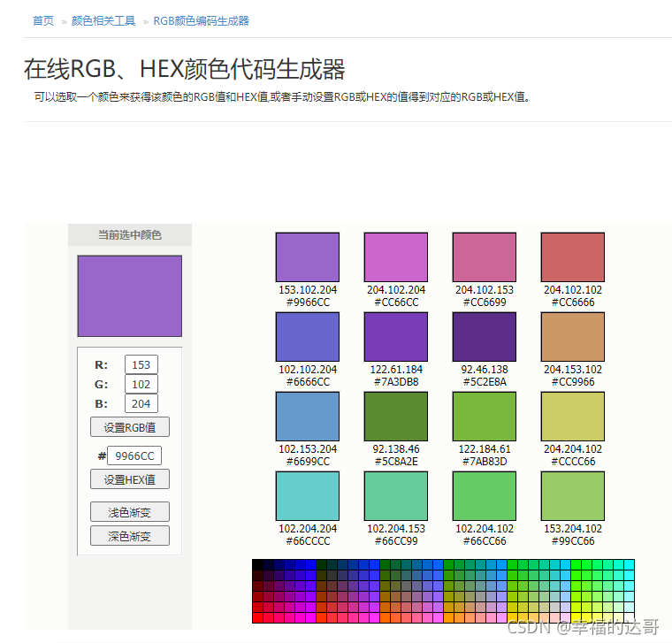Focus the HEX code input box
Viewport: 672px width, 643px height.
click(134, 456)
